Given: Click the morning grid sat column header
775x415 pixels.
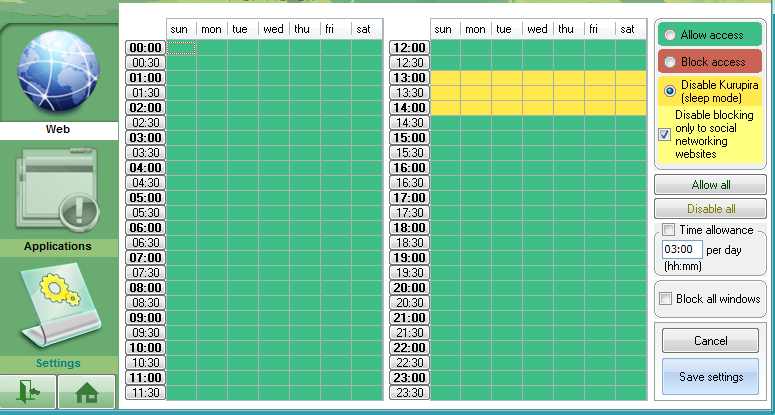Looking at the screenshot, I should point(367,29).
